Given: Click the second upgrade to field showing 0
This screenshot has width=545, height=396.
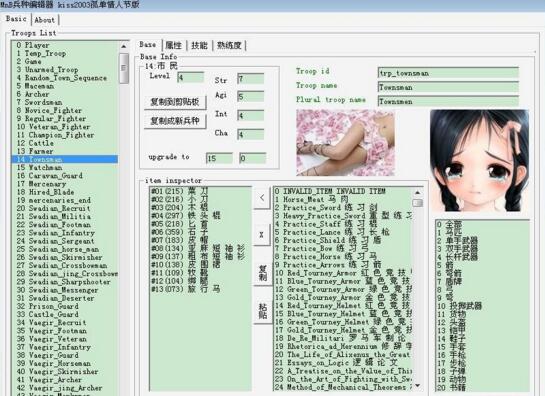Looking at the screenshot, I should [253, 158].
